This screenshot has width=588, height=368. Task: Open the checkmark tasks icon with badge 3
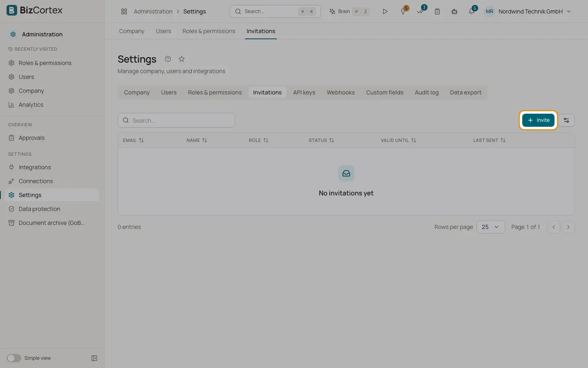click(x=421, y=11)
